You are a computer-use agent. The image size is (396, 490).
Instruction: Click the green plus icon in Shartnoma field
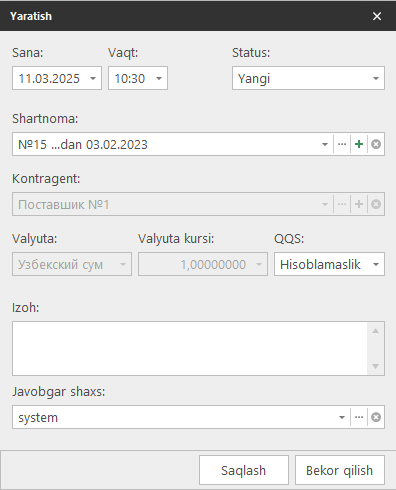tap(359, 144)
